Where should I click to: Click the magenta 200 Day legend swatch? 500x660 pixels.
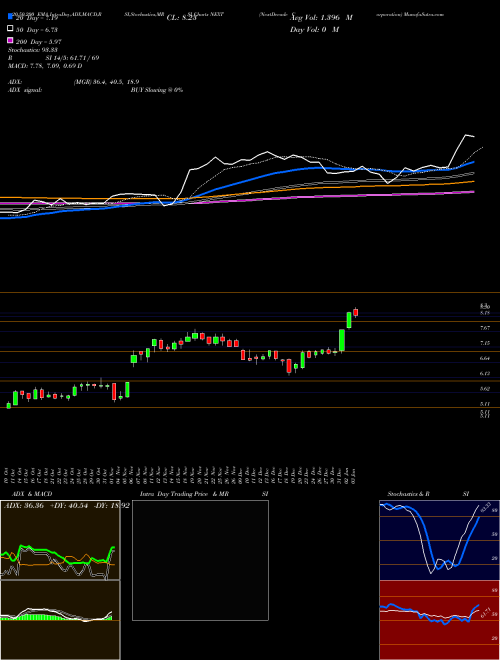[10, 40]
